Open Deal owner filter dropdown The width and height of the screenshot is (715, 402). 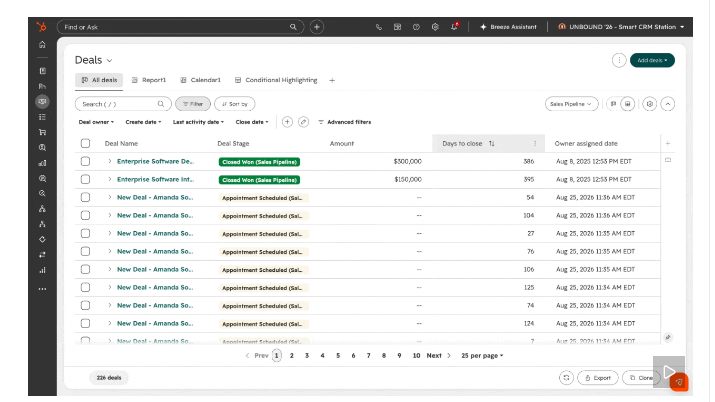tap(96, 122)
